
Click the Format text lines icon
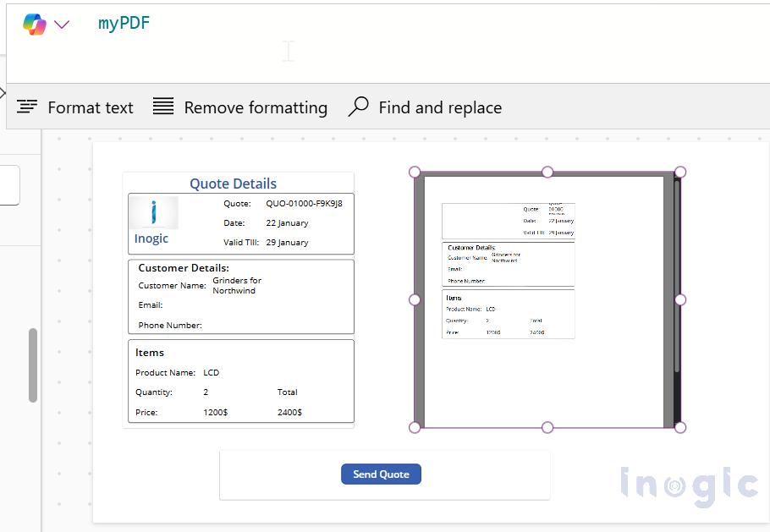coord(28,107)
